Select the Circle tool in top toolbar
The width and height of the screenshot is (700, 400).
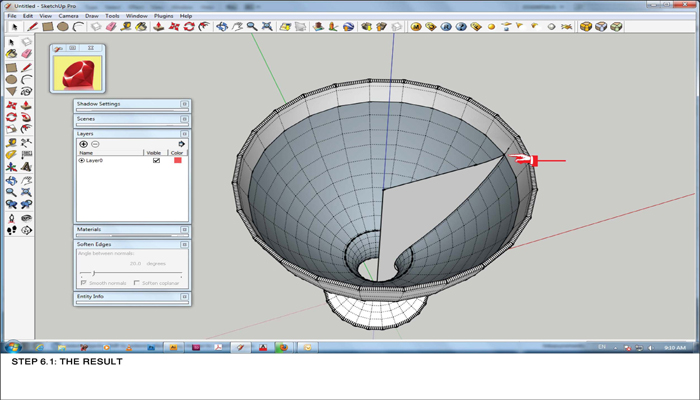(62, 27)
